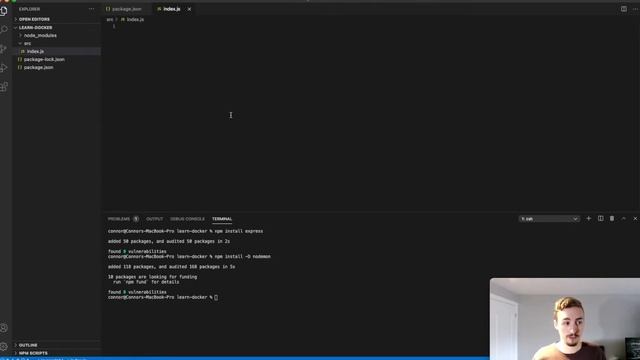
Task: Open the Source Control view
Action: (4, 49)
